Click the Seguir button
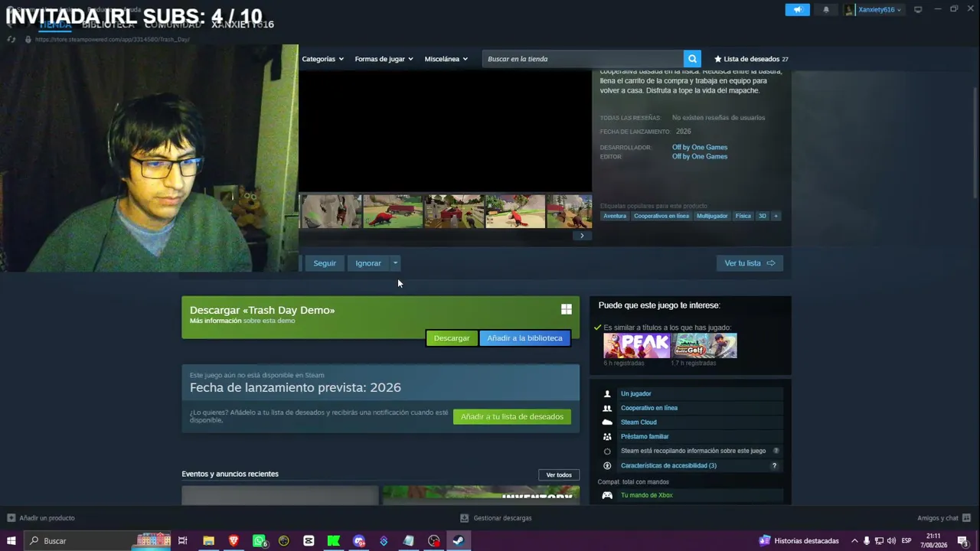 coord(325,263)
